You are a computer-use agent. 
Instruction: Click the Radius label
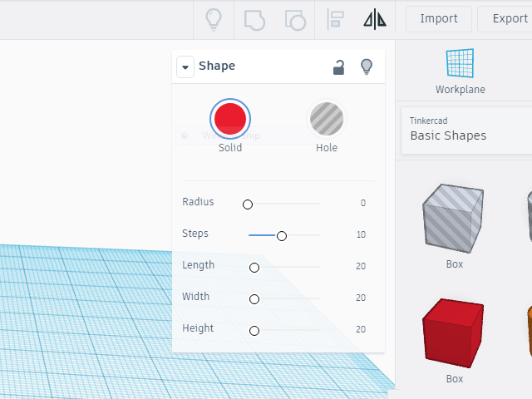(198, 201)
